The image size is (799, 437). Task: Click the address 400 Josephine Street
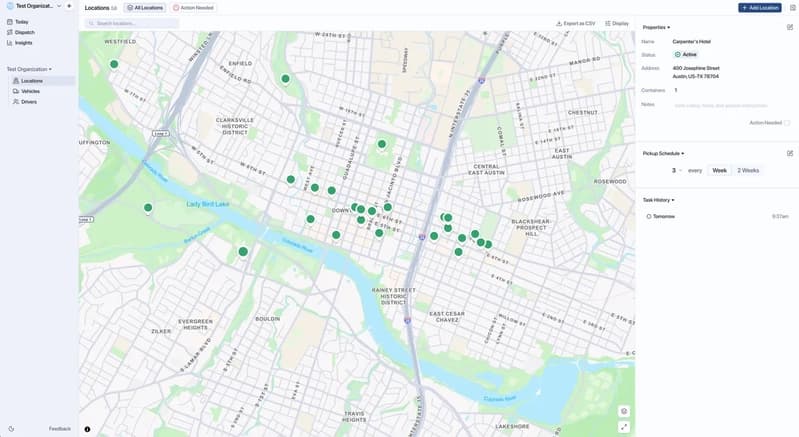coord(696,68)
